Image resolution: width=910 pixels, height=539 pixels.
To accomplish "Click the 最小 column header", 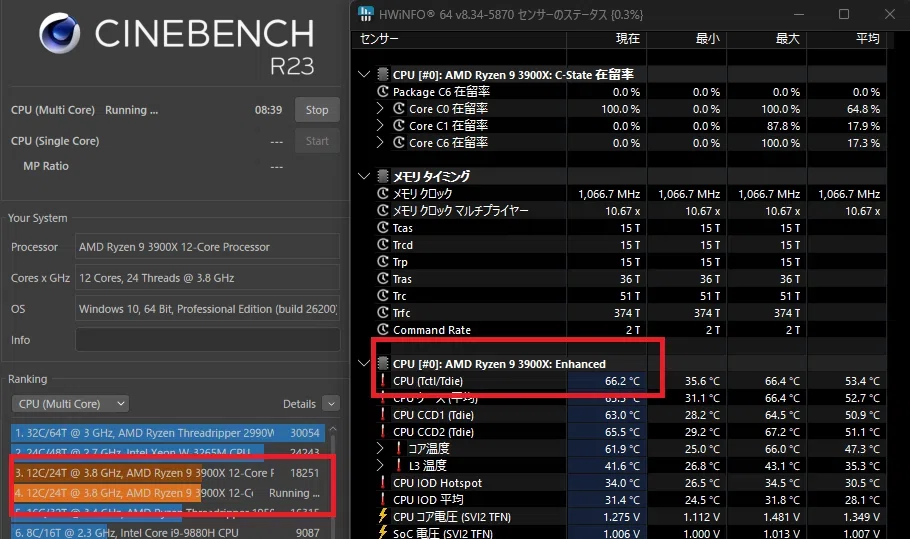I will [x=707, y=38].
